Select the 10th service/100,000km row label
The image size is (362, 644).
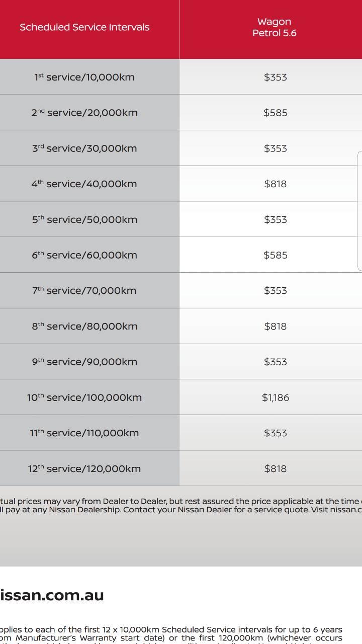pos(84,397)
